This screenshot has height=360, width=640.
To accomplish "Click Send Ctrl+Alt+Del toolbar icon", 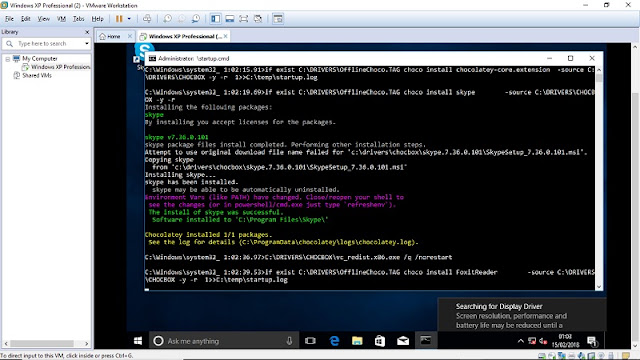I will click(147, 19).
